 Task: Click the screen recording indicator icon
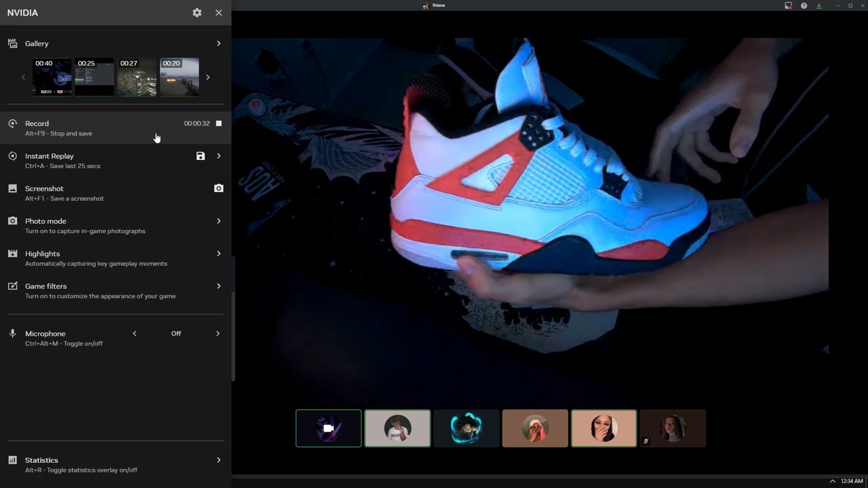click(788, 5)
